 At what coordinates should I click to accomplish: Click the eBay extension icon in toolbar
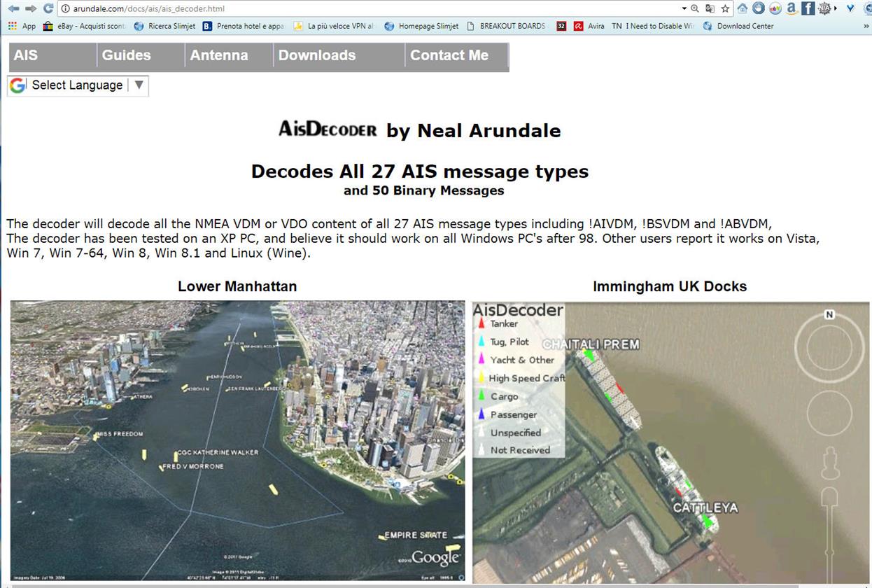(x=775, y=8)
